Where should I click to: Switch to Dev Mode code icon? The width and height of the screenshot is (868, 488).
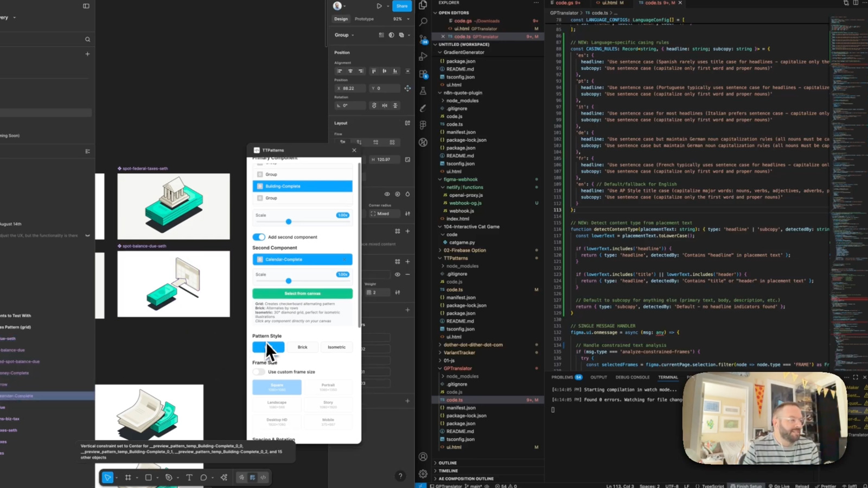(x=263, y=477)
